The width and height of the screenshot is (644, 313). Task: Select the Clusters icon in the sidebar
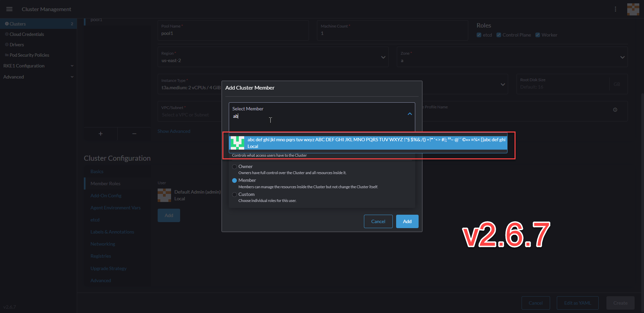(x=7, y=23)
